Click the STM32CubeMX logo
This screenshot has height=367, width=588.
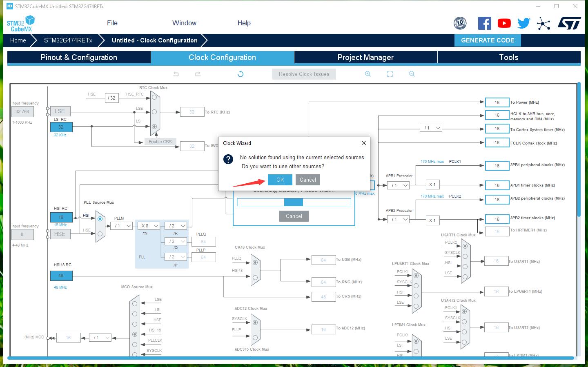point(20,23)
